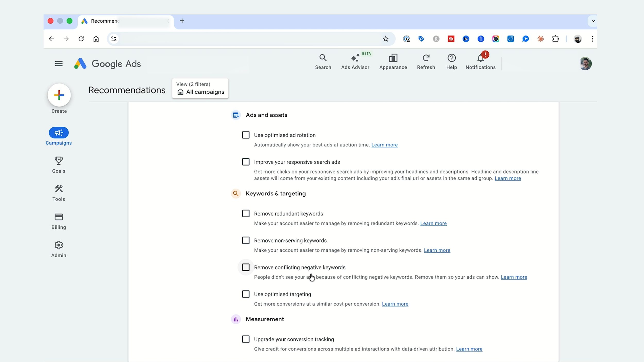
Task: Click the Ads and assets section icon
Action: coord(236,115)
